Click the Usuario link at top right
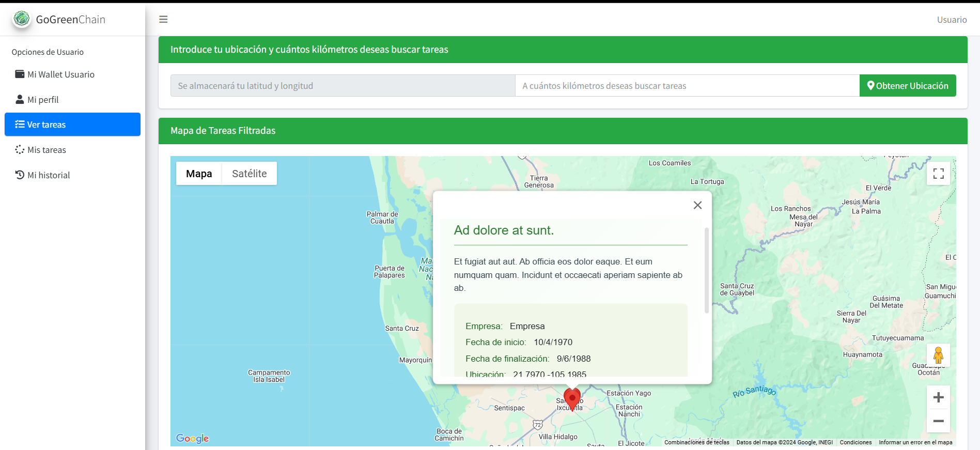Screen dimensions: 980x450 952,20
